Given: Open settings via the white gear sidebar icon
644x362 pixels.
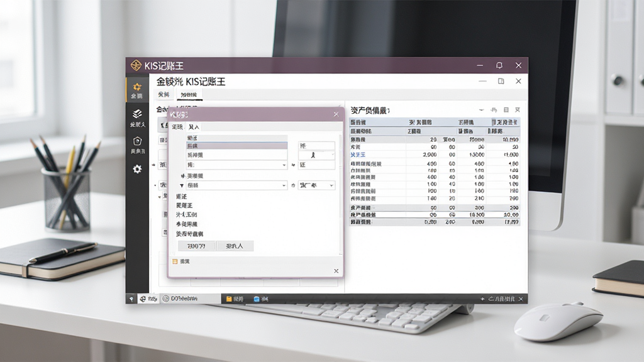Looking at the screenshot, I should tap(137, 168).
